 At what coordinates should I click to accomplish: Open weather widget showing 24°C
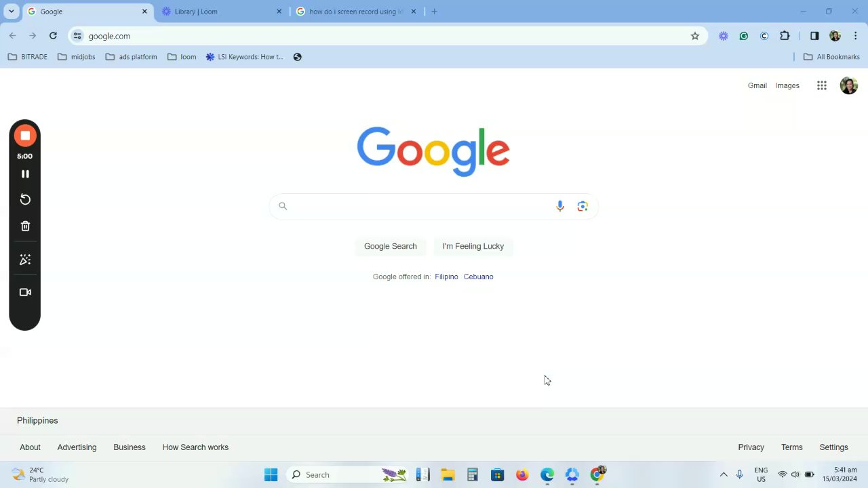pyautogui.click(x=41, y=474)
